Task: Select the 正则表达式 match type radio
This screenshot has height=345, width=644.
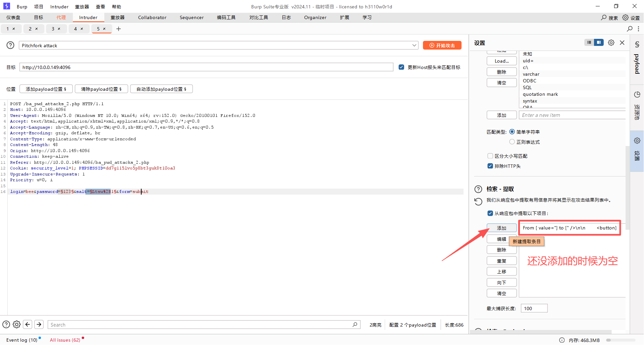Action: (x=512, y=142)
